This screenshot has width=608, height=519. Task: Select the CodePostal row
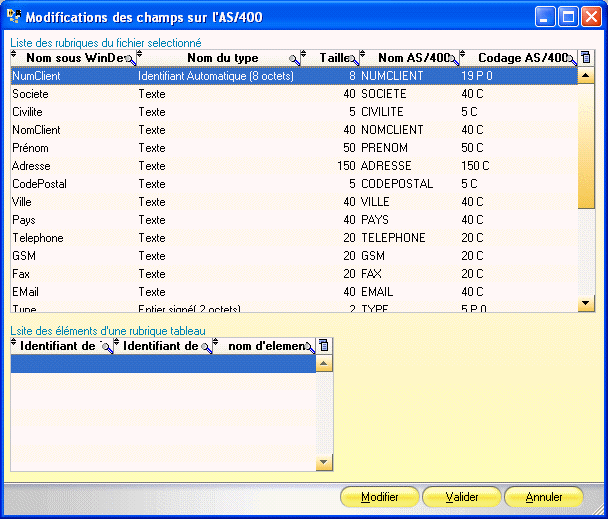tap(294, 184)
